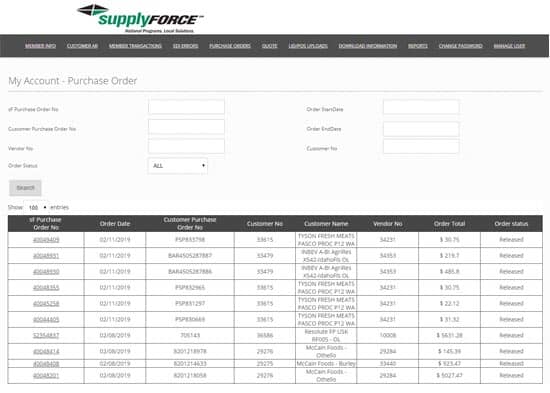Open order link in the 705143 row
Screen dimensions: 550x393
pyautogui.click(x=46, y=335)
